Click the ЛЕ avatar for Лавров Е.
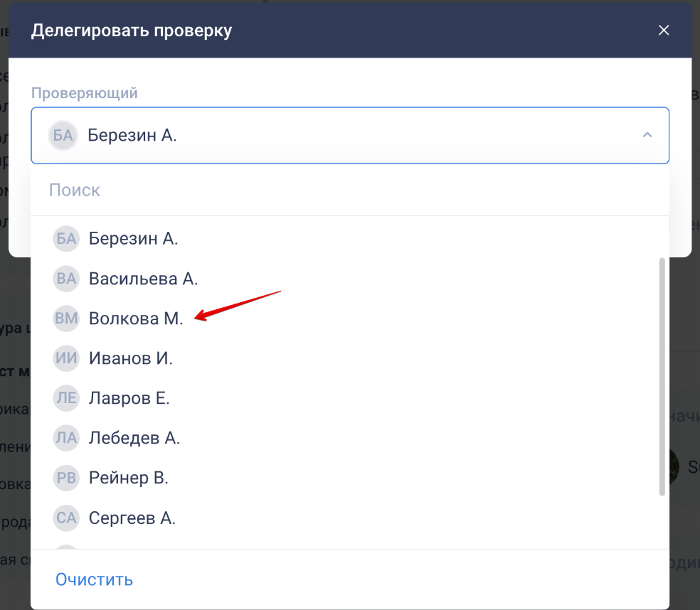 66,398
